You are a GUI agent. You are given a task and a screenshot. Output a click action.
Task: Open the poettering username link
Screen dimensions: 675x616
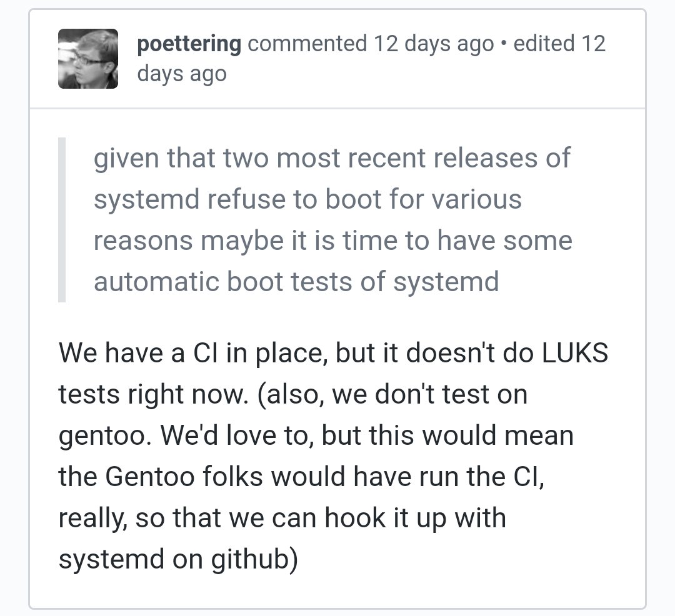(189, 44)
